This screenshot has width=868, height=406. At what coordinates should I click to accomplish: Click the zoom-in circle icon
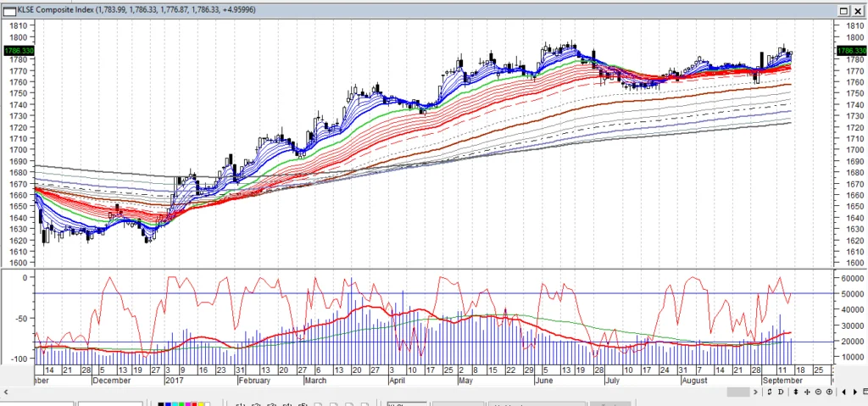829,392
